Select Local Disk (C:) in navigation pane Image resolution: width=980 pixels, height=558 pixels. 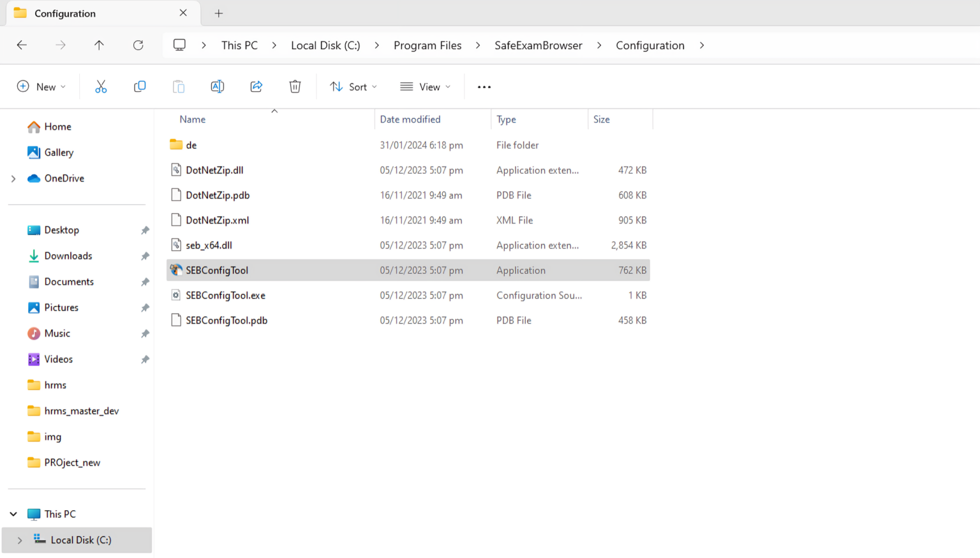coord(77,540)
